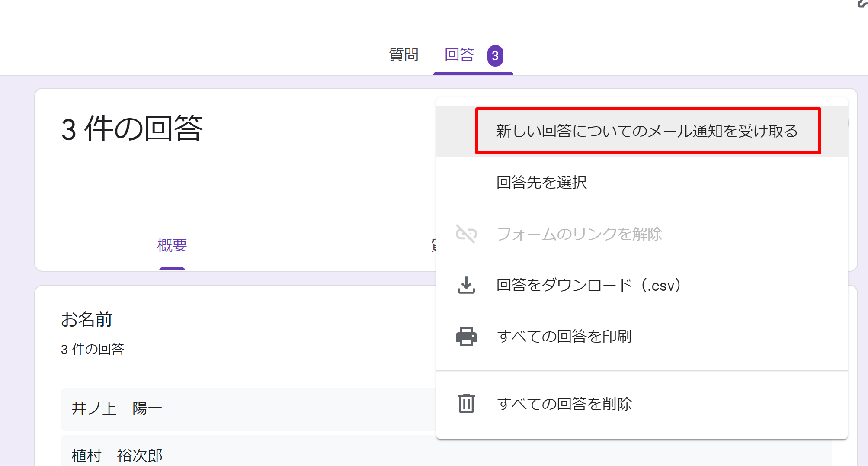Select the 植村 裕次郎 response row
868x466 pixels.
pos(117,455)
